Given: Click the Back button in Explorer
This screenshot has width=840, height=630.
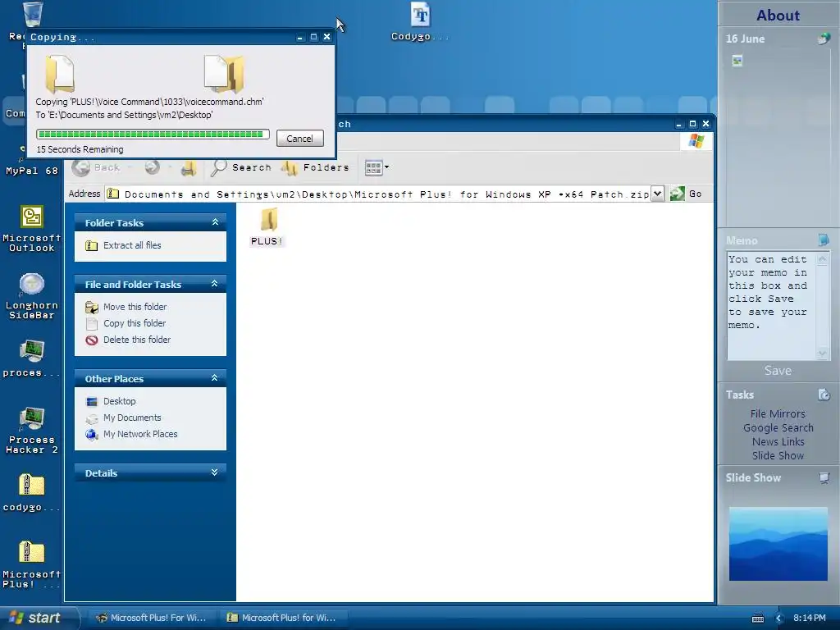Looking at the screenshot, I should [97, 167].
